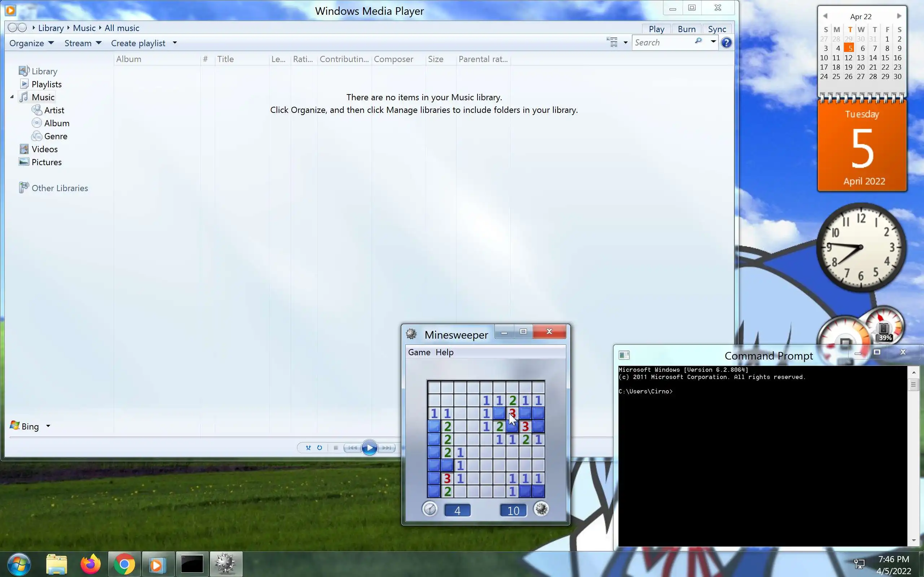Collapse the Music tree node
The image size is (924, 577).
(x=12, y=97)
